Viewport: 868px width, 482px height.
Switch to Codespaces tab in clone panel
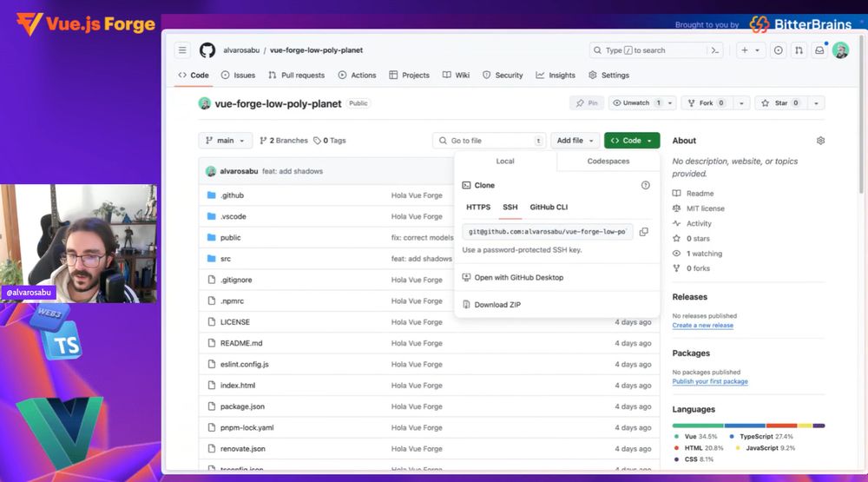pos(608,162)
